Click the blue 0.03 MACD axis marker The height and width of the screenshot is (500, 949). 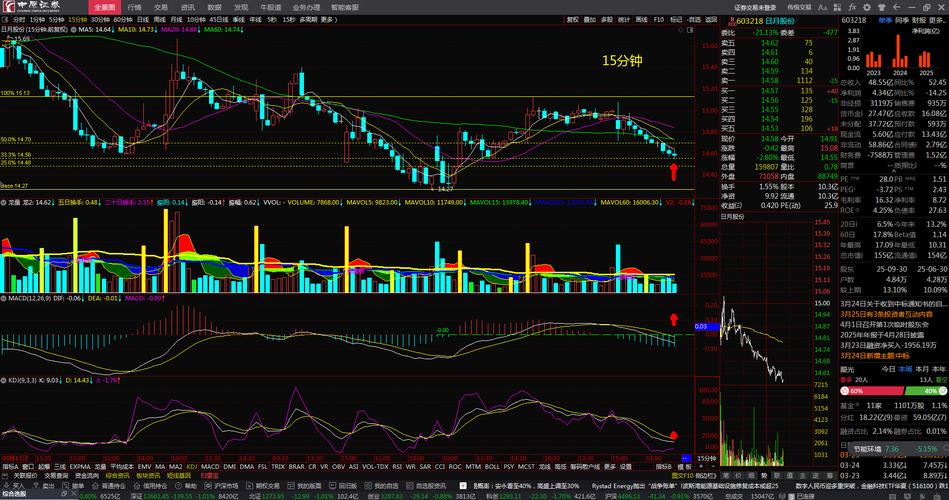click(700, 326)
